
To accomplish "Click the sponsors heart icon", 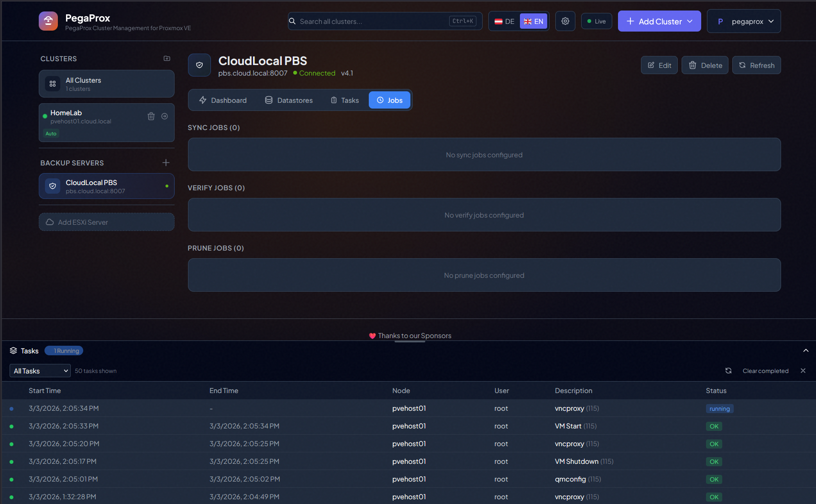I will point(373,336).
